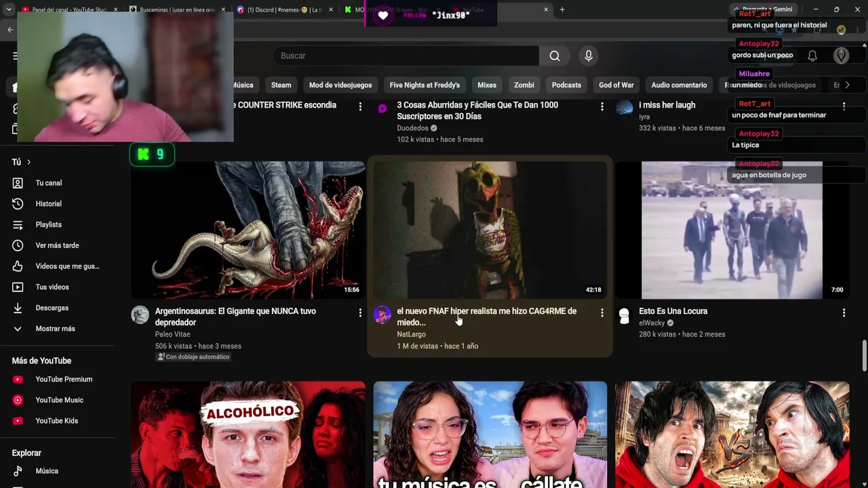Viewport: 868px width, 488px height.
Task: Click the Tu canal sidebar icon
Action: [18, 183]
